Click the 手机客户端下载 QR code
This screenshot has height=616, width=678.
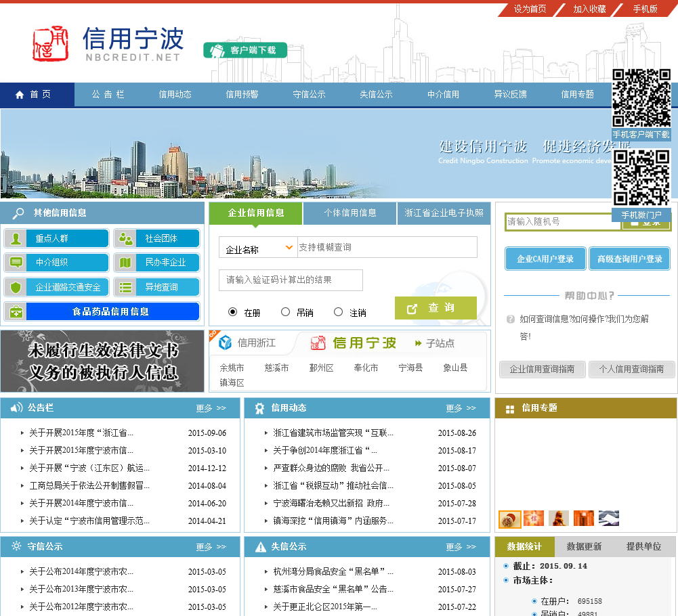pyautogui.click(x=641, y=98)
